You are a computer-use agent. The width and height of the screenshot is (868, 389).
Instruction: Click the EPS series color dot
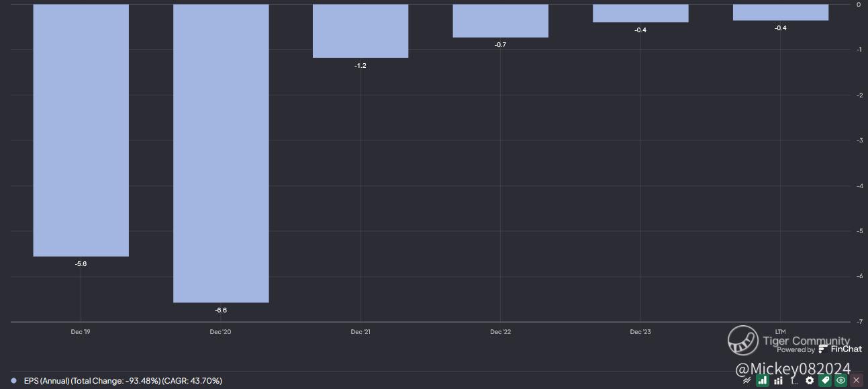tap(13, 381)
